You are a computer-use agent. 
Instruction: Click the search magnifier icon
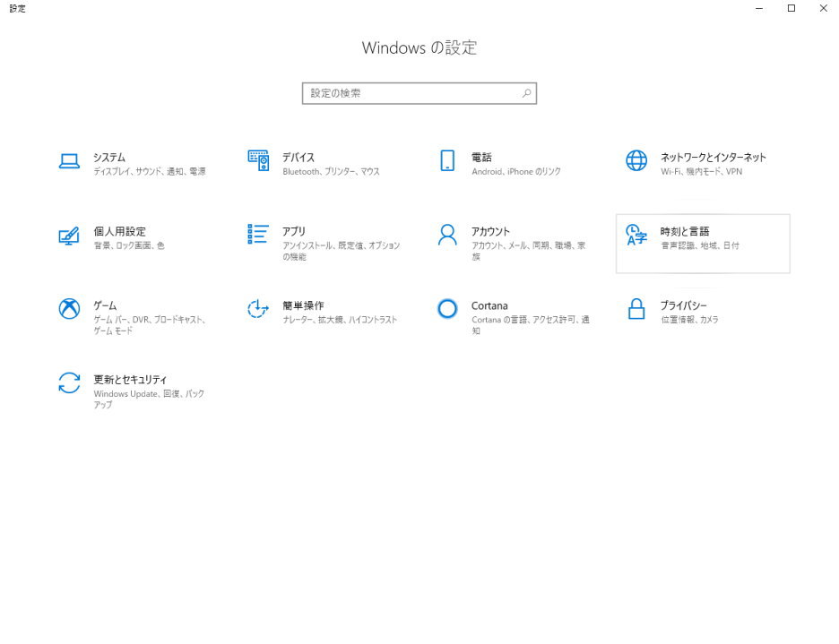526,93
